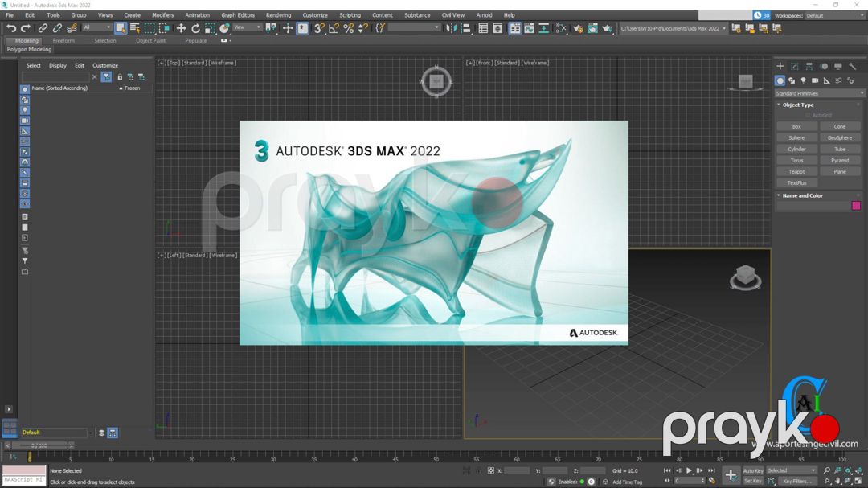Click the Play Animation button
Image resolution: width=868 pixels, height=488 pixels.
[x=690, y=470]
